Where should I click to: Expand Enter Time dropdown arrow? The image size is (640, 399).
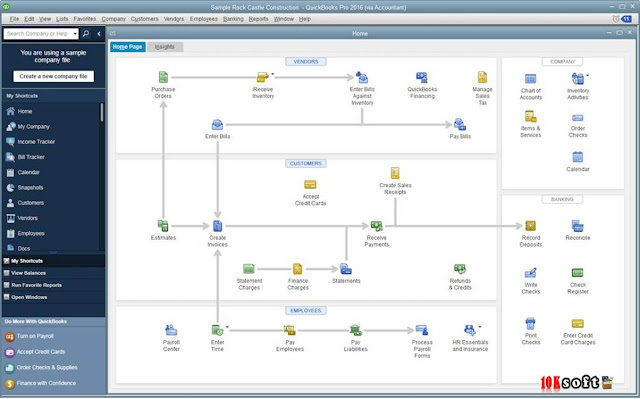click(x=227, y=327)
